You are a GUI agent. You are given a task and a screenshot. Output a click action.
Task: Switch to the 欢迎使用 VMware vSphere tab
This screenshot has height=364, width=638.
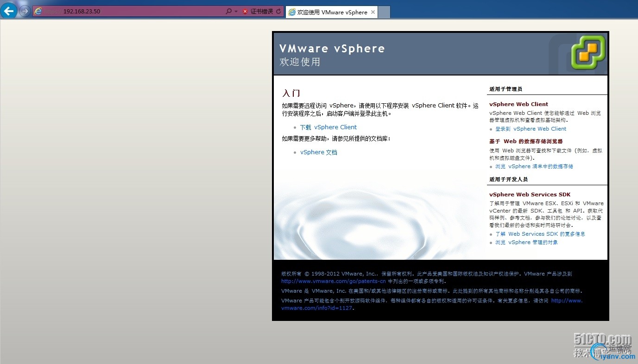332,13
